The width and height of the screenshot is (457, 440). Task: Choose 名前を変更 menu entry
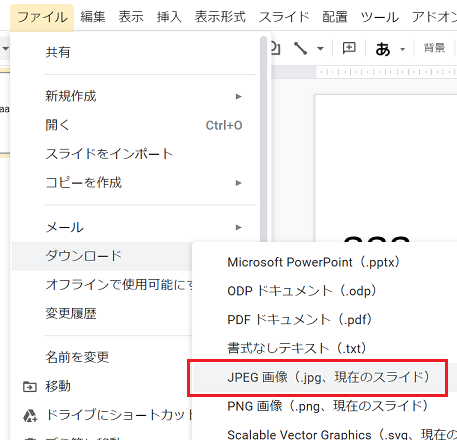pos(102,357)
